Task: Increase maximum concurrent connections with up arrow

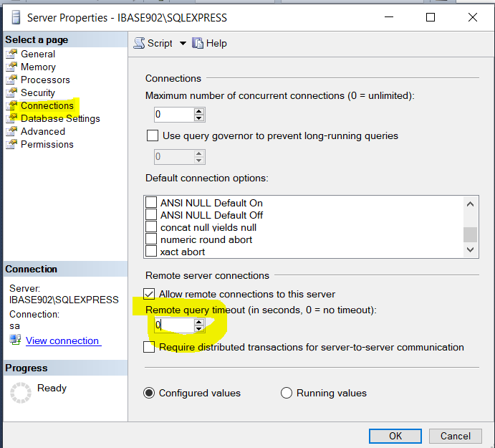Action: [x=199, y=111]
